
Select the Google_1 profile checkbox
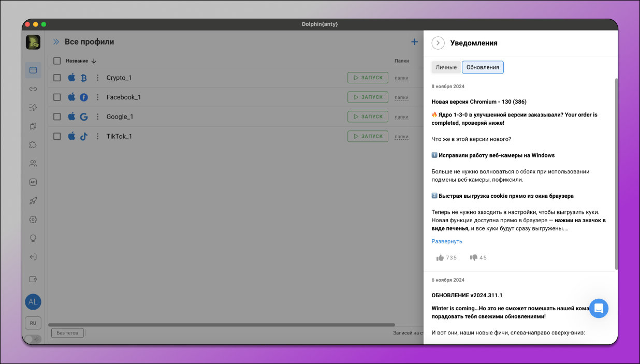[x=57, y=117]
